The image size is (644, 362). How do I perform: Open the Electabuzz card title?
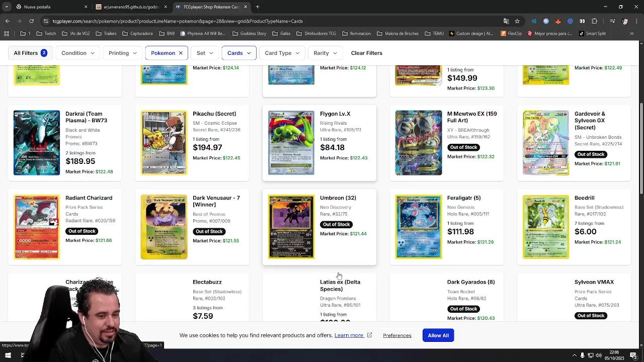pos(207,282)
